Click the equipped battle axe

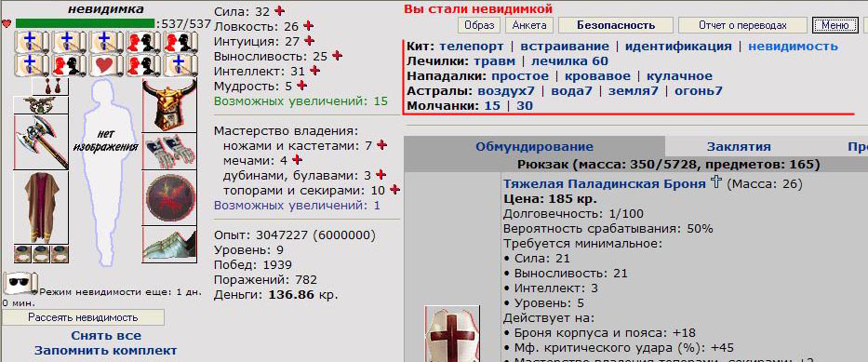pyautogui.click(x=41, y=142)
